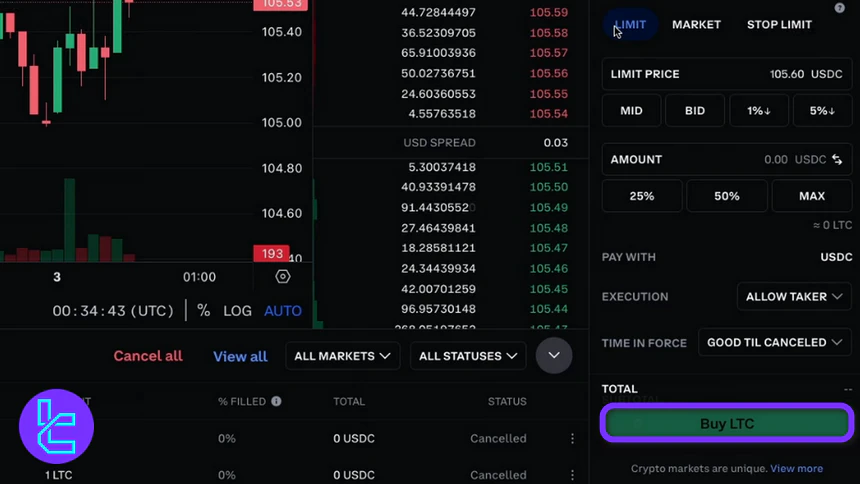Collapse orders panel with round chevron button
Viewport: 860px width, 484px height.
[x=554, y=356]
